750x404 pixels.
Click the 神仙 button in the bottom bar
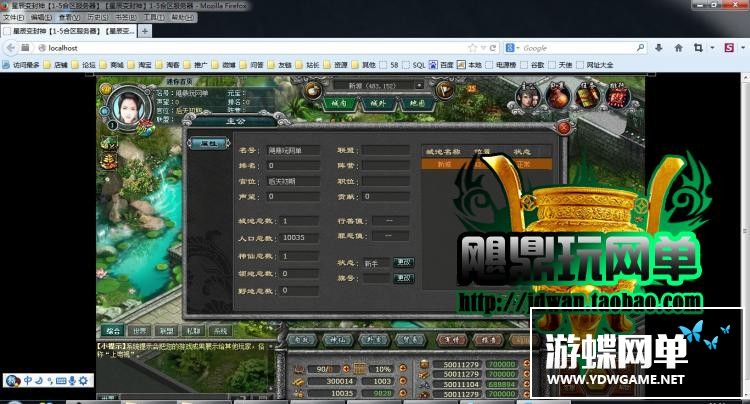pyautogui.click(x=338, y=339)
